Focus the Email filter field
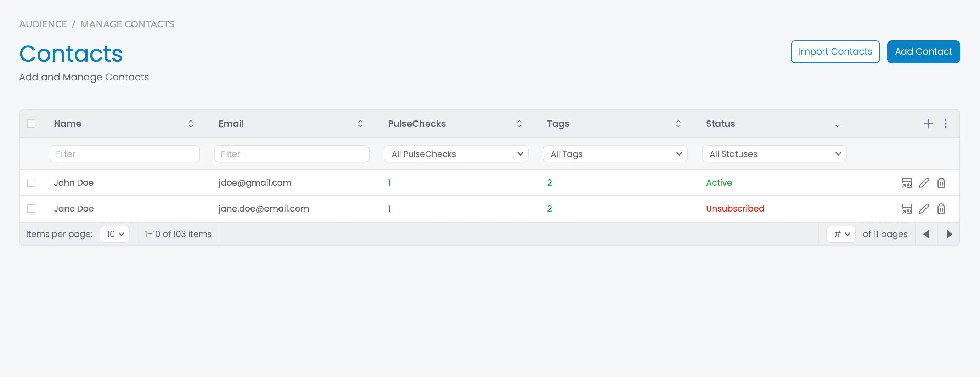The width and height of the screenshot is (980, 377). coord(292,154)
